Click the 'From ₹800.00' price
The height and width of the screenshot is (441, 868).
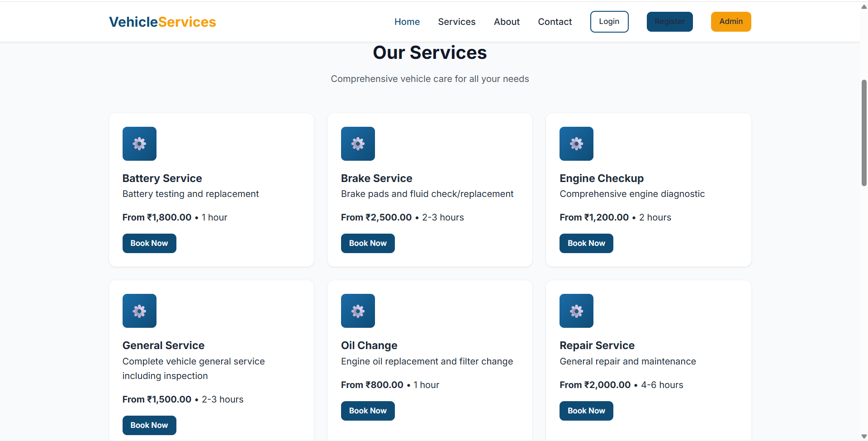pos(372,385)
